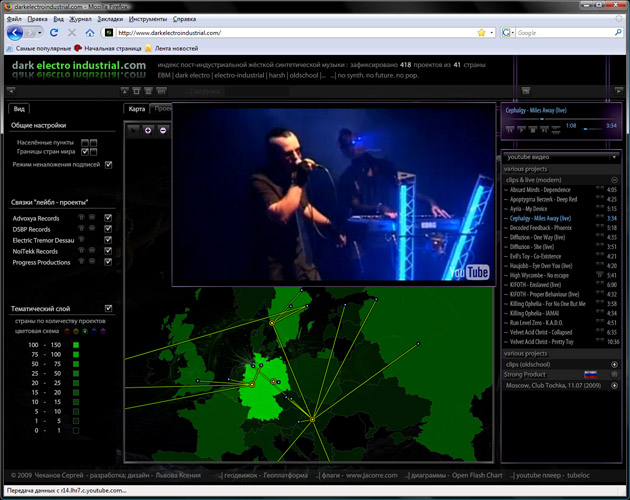The width and height of the screenshot is (630, 500).
Task: Play Absurd Minds - Dependence video
Action: pos(540,190)
